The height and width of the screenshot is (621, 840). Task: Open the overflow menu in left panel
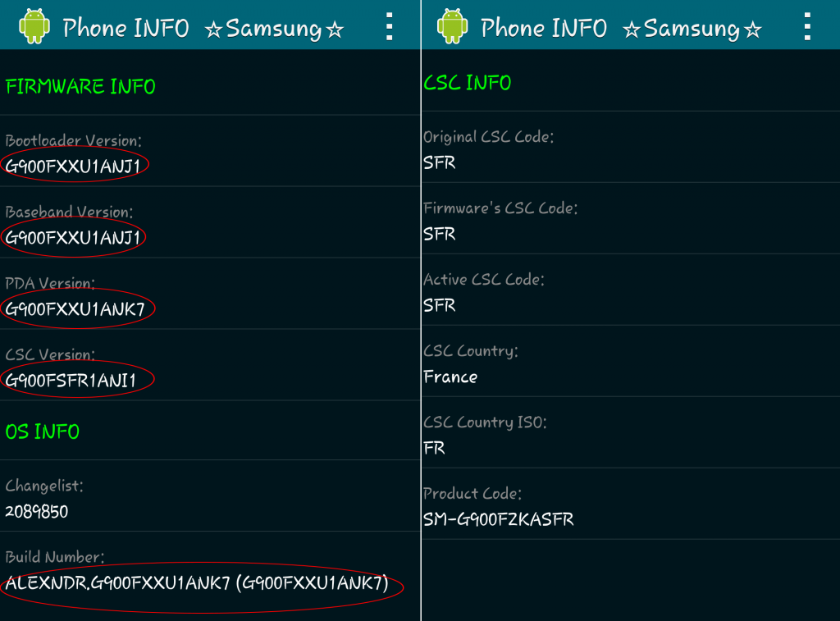(390, 27)
